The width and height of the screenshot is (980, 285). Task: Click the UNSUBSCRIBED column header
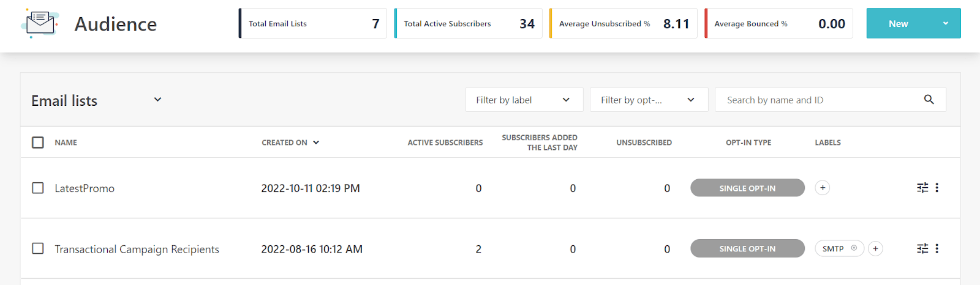(644, 142)
